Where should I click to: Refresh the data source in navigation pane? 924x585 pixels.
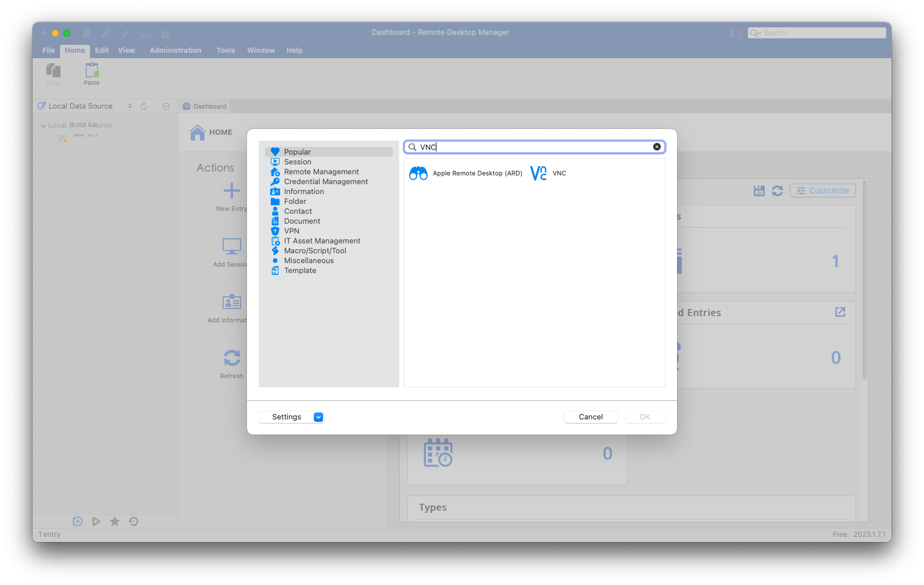(x=144, y=106)
